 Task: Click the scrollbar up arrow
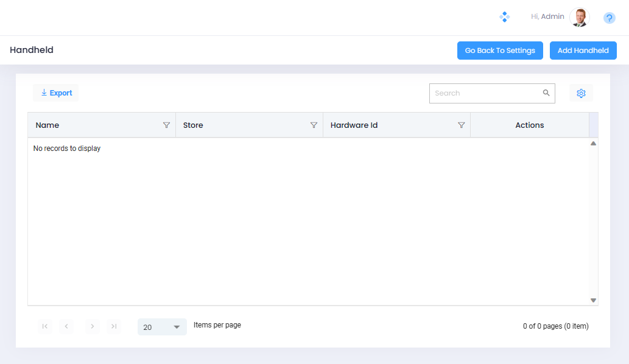(593, 144)
